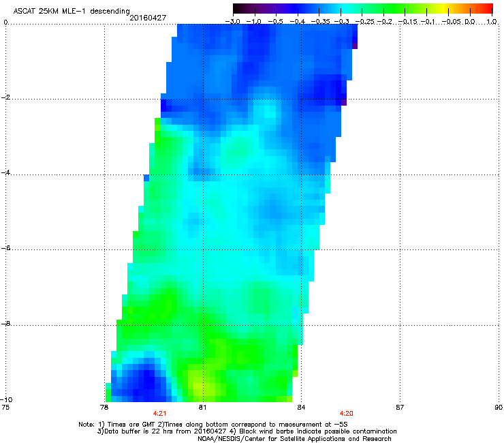
Task: Click the 'Data buffer is 22 hrs' note line
Action: (247, 431)
